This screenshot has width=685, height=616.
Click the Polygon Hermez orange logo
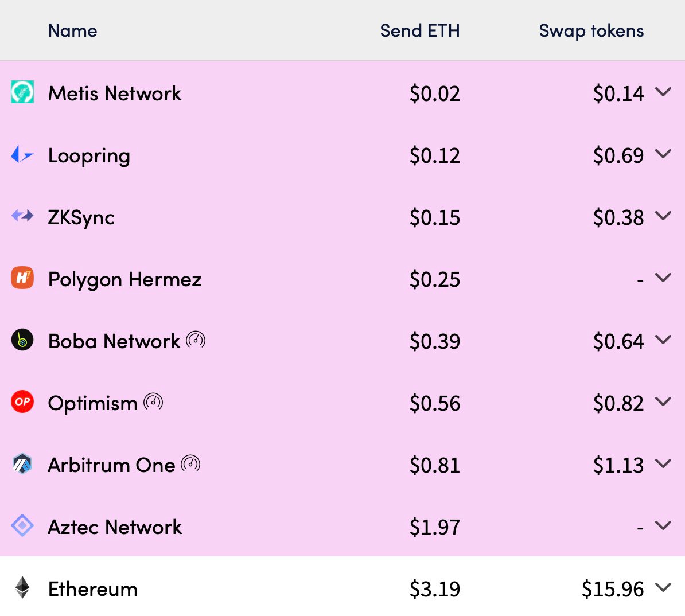click(22, 278)
